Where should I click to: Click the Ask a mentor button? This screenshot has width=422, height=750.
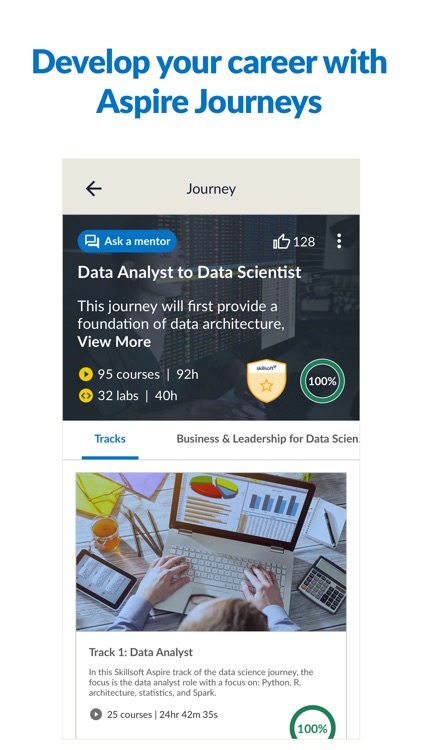coord(127,241)
